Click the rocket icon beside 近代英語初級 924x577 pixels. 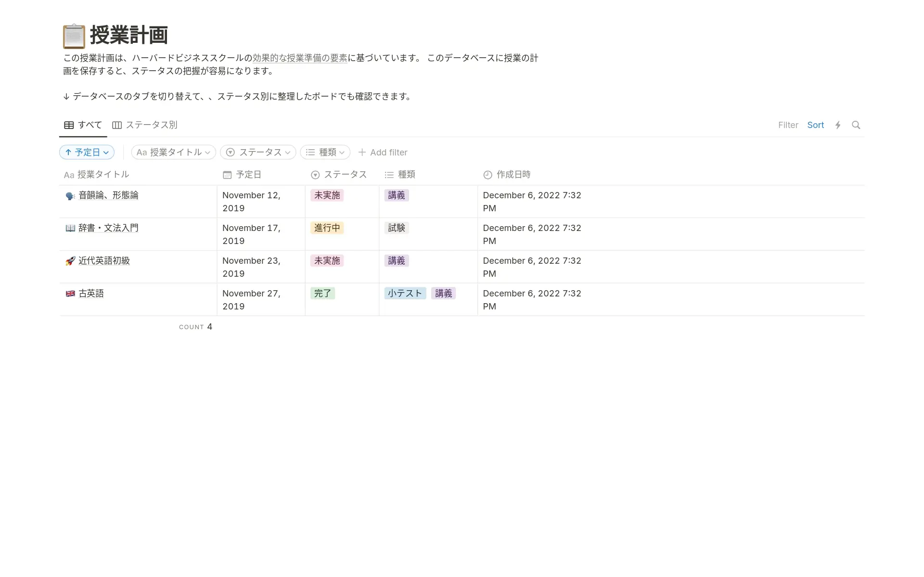pyautogui.click(x=70, y=261)
